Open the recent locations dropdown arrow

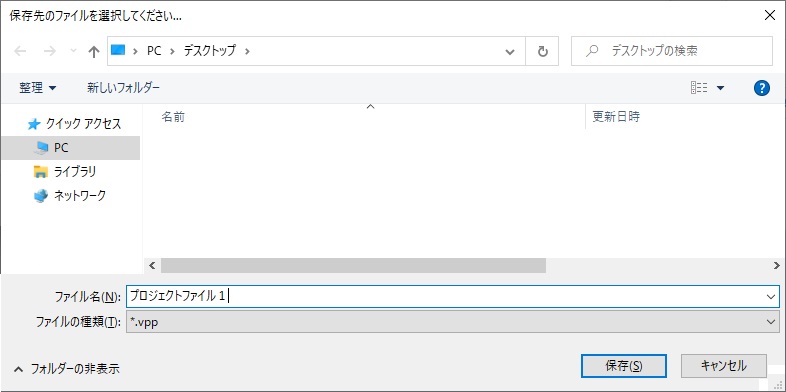coord(73,51)
